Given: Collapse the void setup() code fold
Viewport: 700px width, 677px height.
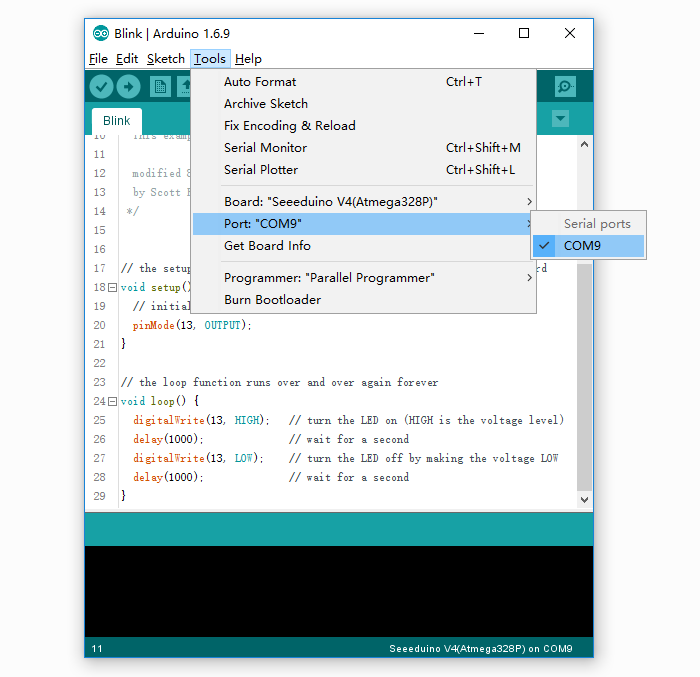Looking at the screenshot, I should (x=112, y=288).
